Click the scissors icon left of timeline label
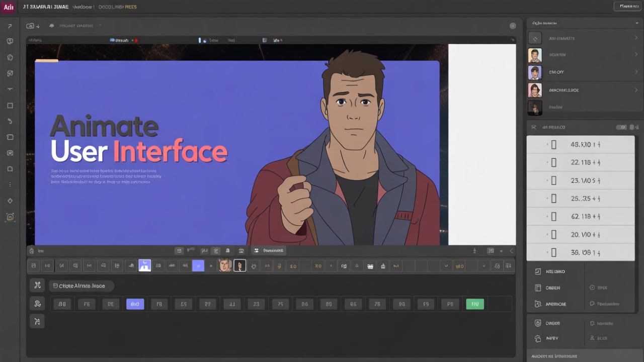Viewport: 644px width, 362px height. click(x=37, y=285)
